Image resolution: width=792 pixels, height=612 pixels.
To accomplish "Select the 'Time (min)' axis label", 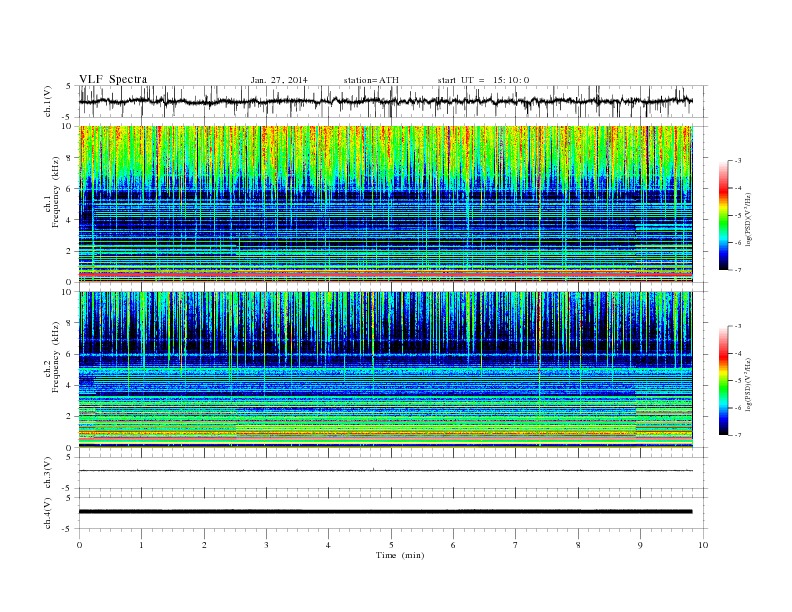I will [x=400, y=555].
